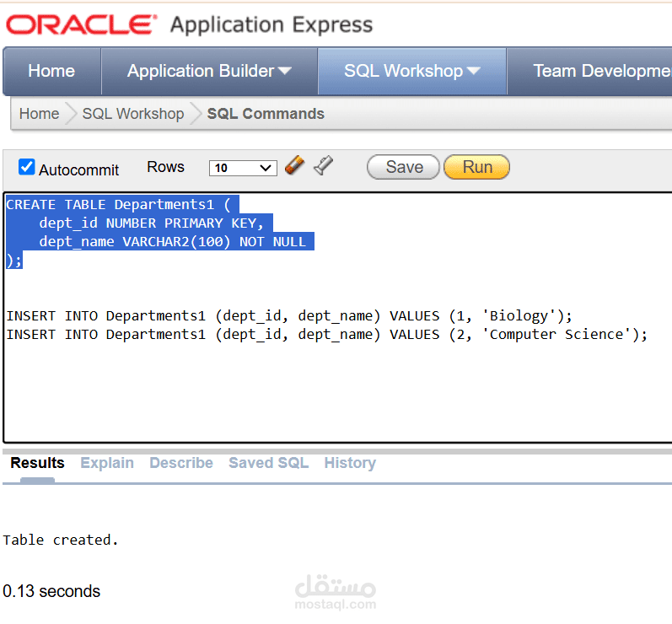Image resolution: width=672 pixels, height=624 pixels.
Task: Click the INSERT statement with 'Computer Science'
Action: (326, 334)
